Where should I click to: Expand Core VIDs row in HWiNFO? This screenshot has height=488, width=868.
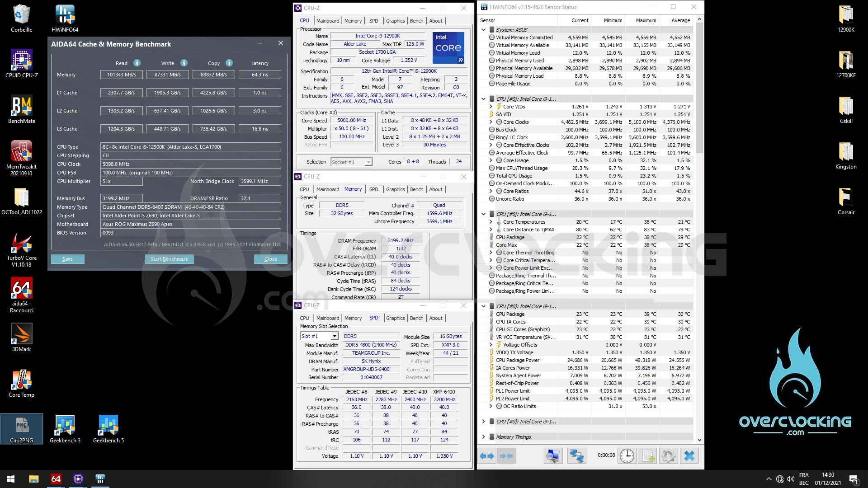[491, 107]
